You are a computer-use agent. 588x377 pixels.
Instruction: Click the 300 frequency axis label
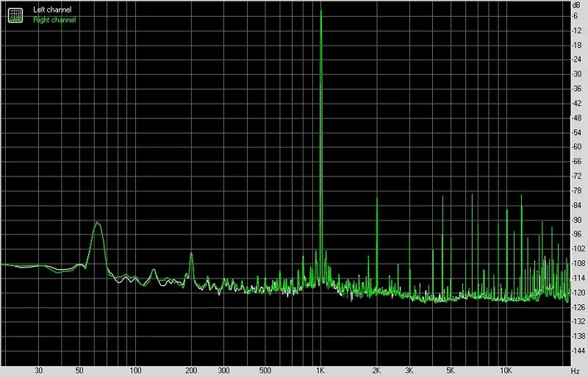(x=223, y=370)
